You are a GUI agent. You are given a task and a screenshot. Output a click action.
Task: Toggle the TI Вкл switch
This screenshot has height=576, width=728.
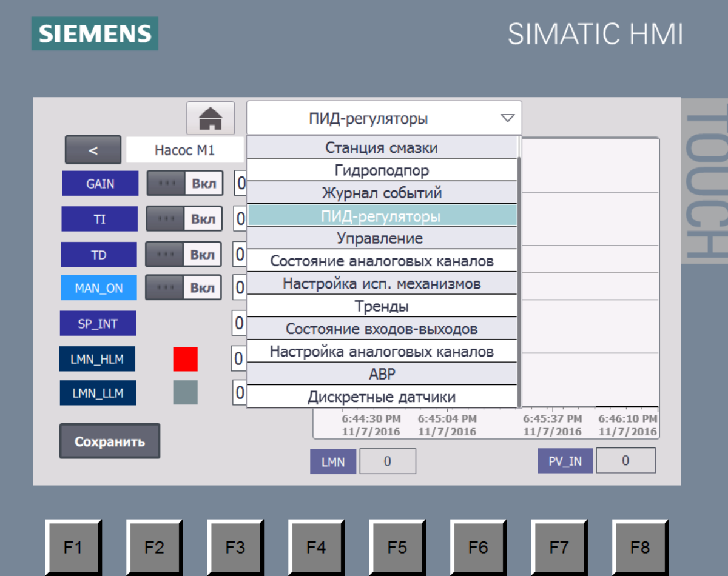tap(184, 219)
